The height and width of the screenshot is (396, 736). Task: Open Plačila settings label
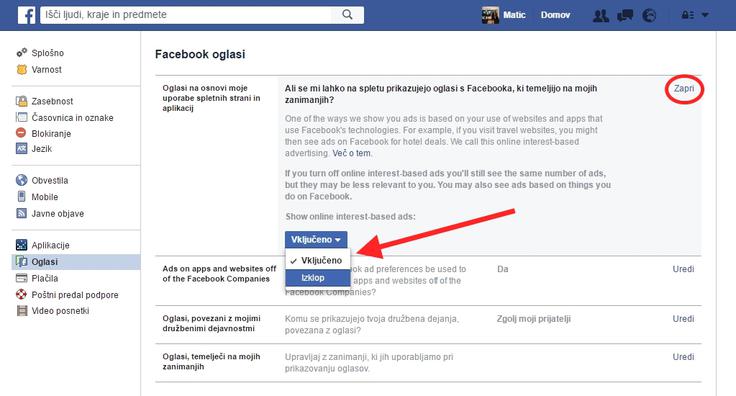[x=45, y=278]
